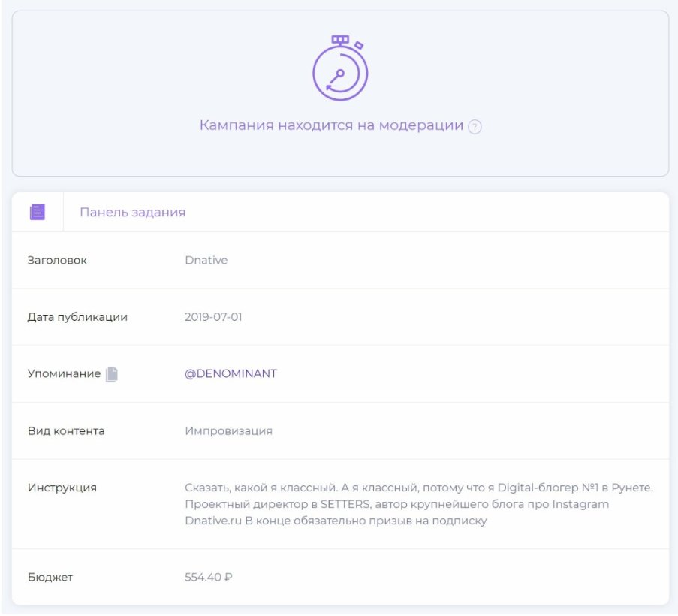Image resolution: width=678 pixels, height=616 pixels.
Task: Select the budget amount 554.40 ₽
Action: coord(209,577)
